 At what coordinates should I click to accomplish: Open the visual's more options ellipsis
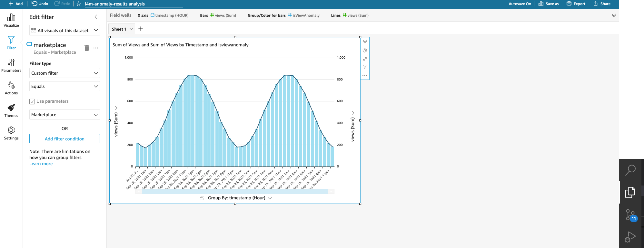click(x=365, y=75)
